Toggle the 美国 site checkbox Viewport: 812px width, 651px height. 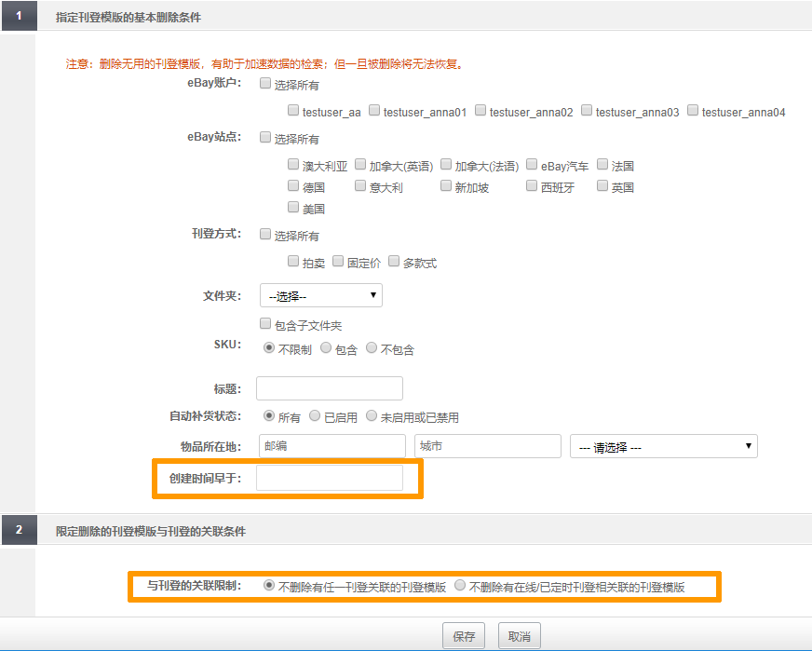pos(293,207)
